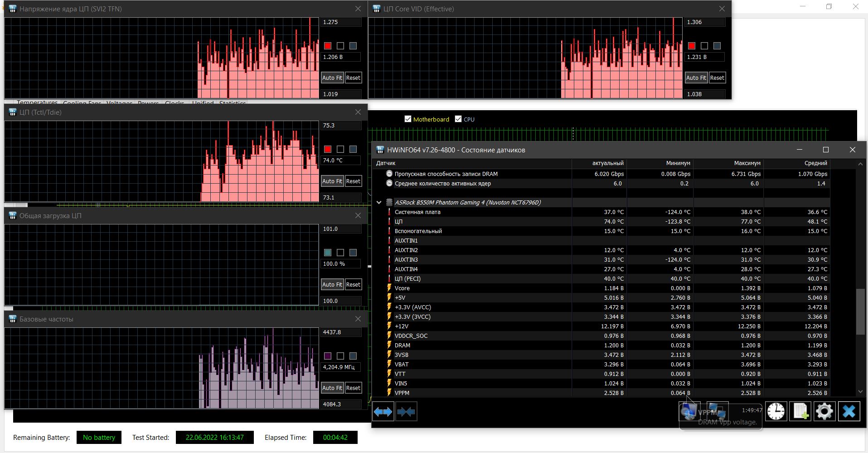Click the maximum value field 101.0 in Общая загрузка ЦП
Screen dimensions: 868x453
[x=341, y=229]
